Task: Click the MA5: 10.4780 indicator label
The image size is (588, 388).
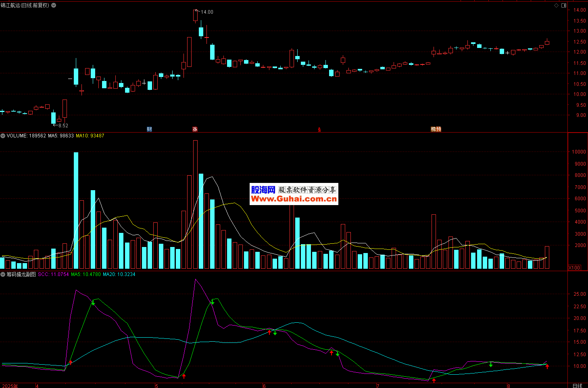Action: coord(86,274)
